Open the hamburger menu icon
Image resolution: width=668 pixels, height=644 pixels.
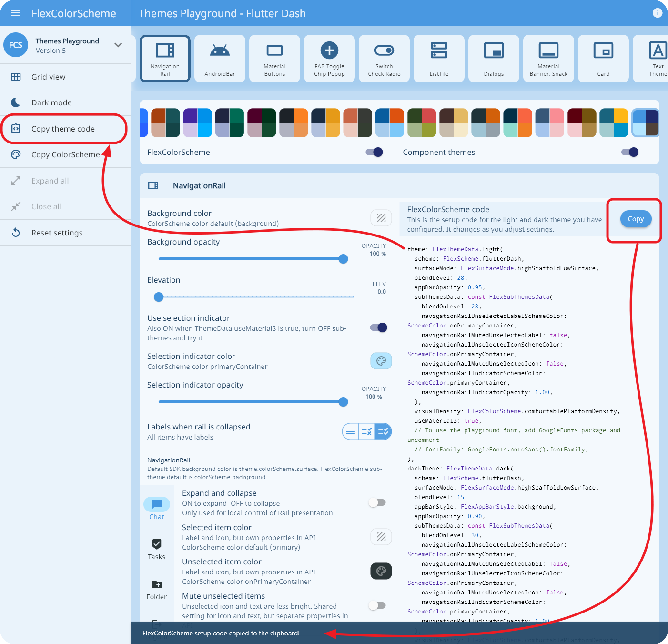(16, 13)
